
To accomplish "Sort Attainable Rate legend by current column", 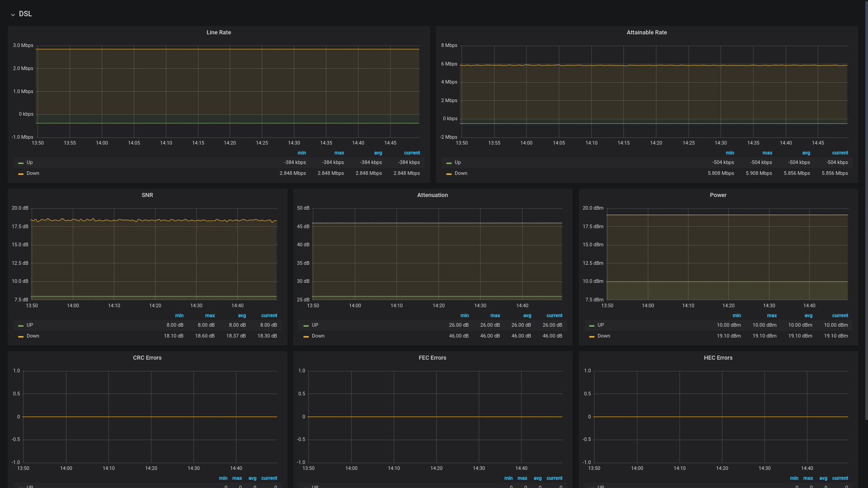I will (840, 153).
